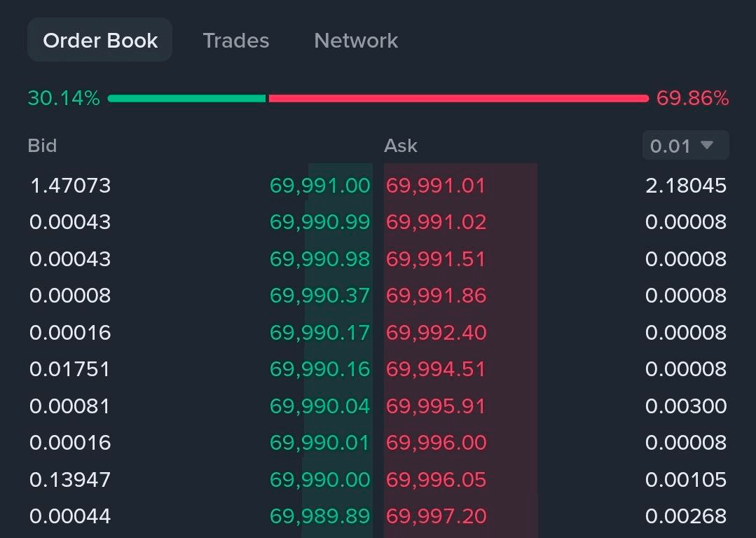Select ask price 69,997.20
This screenshot has height=538, width=756.
(435, 516)
